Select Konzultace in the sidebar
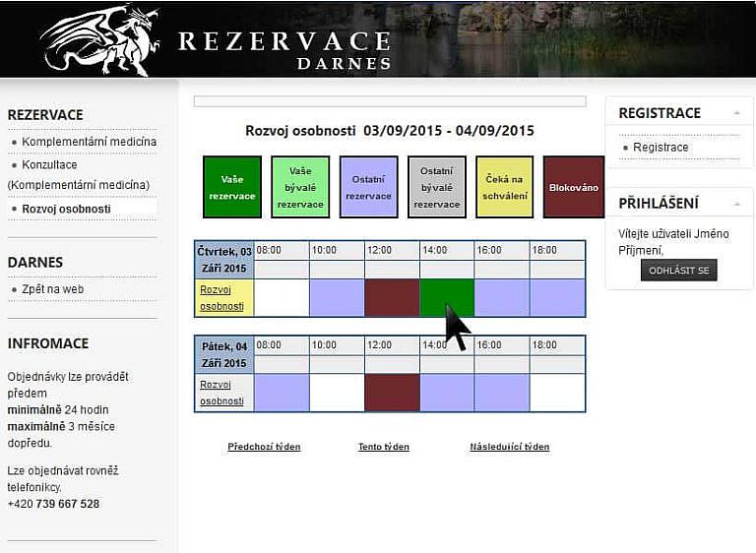Viewport: 756px width, 553px height. point(49,165)
